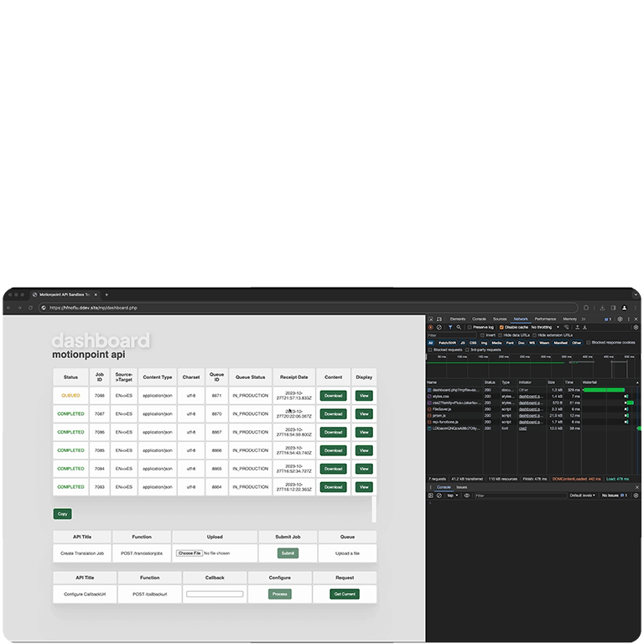This screenshot has width=644, height=644.
Task: Click the QUEUED status cell for job 7088
Action: tap(70, 396)
